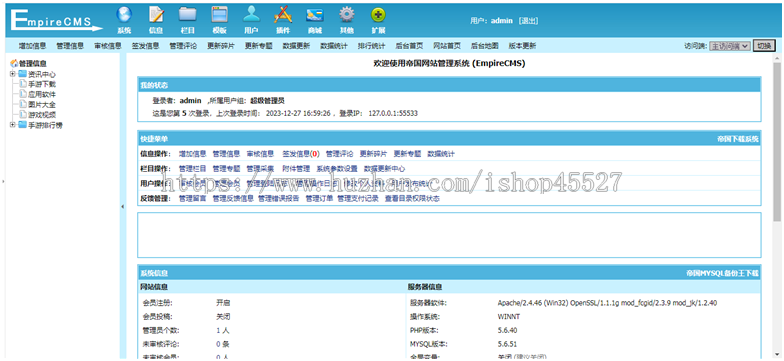Click 管理评论 in the top submenu bar
Viewport: 784px width, 361px height.
183,46
